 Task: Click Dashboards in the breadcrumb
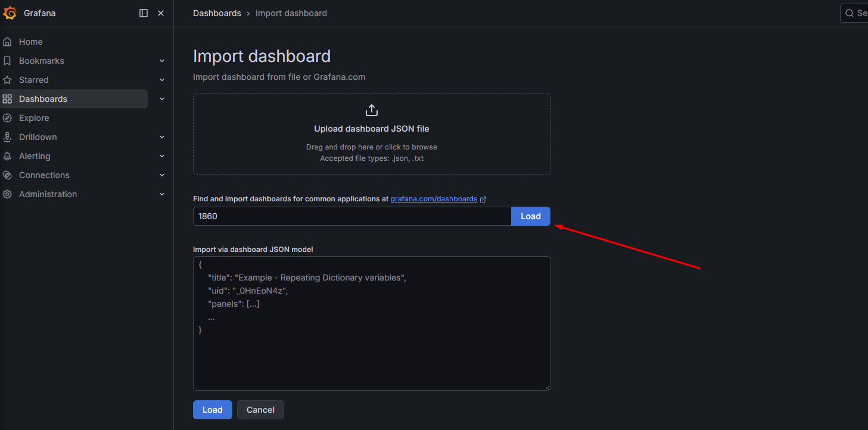[x=217, y=13]
